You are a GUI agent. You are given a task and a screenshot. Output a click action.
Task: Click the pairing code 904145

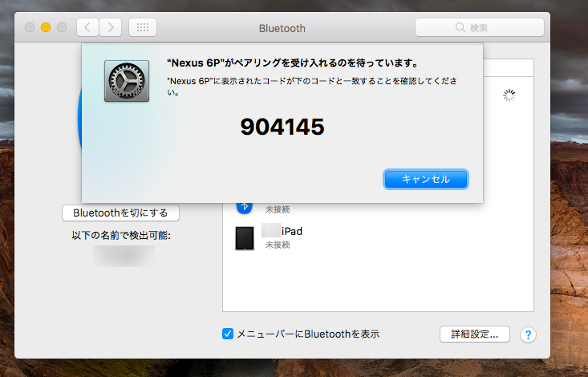click(282, 127)
